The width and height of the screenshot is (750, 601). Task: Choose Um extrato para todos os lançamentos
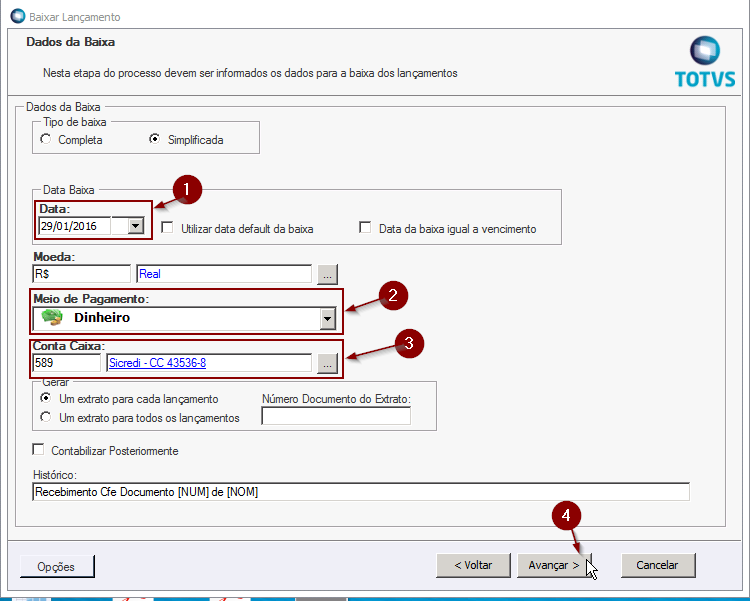coord(46,417)
